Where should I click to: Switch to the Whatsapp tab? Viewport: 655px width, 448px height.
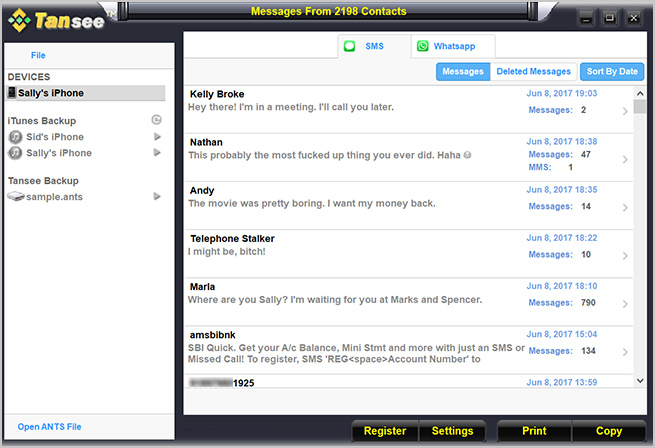(452, 46)
